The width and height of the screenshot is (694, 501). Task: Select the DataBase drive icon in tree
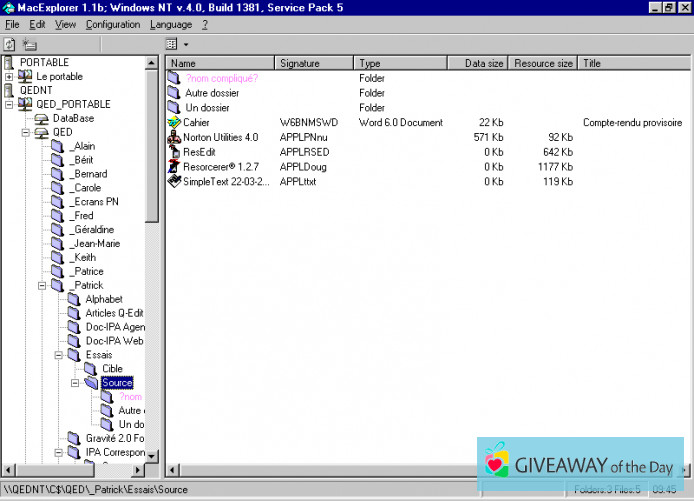pos(41,118)
